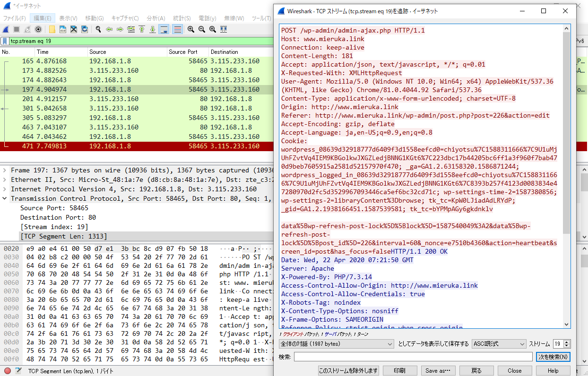Image resolution: width=588 pixels, height=376 pixels.
Task: Restart the current capture
Action: pyautogui.click(x=27, y=29)
